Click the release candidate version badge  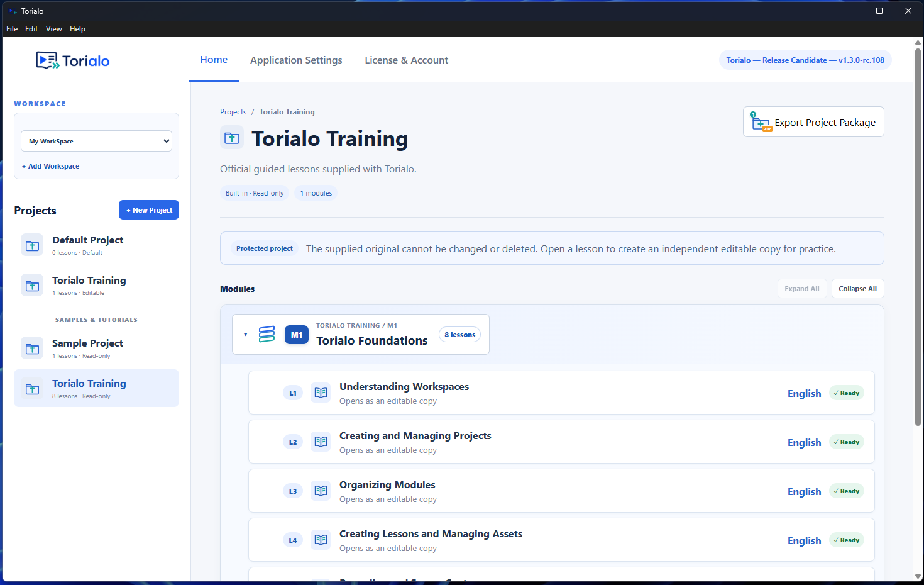click(805, 60)
